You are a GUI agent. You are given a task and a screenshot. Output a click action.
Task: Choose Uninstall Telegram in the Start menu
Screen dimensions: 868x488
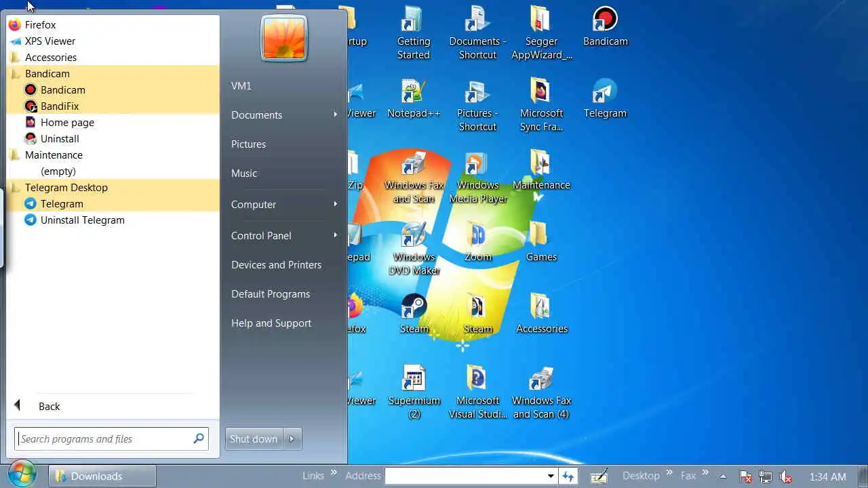click(x=113, y=220)
